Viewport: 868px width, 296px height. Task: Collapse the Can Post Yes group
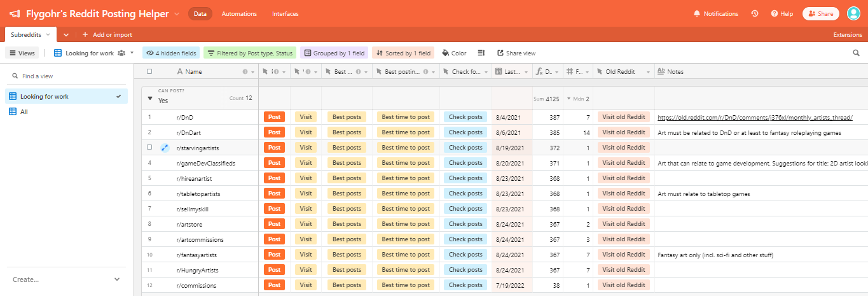pyautogui.click(x=150, y=99)
